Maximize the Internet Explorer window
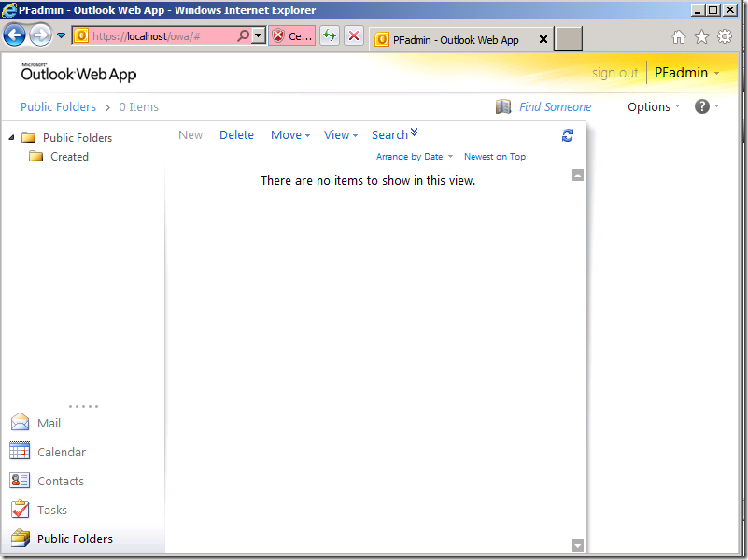 pos(713,10)
